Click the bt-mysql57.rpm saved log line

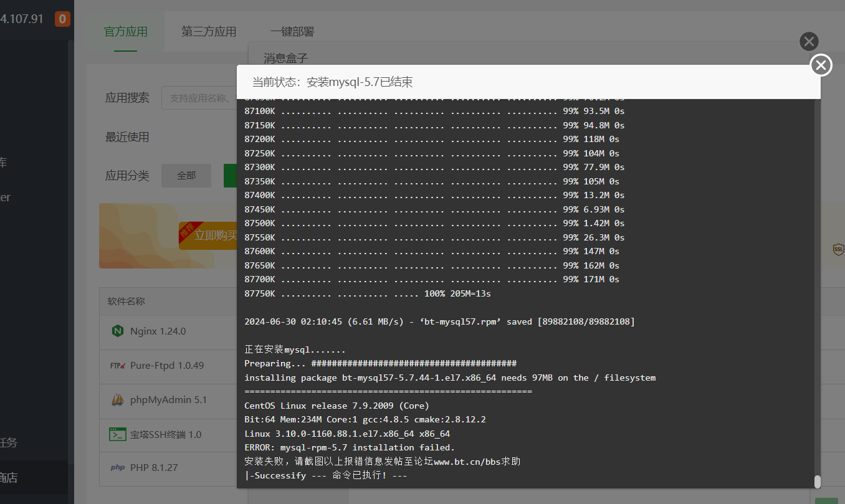coord(439,321)
